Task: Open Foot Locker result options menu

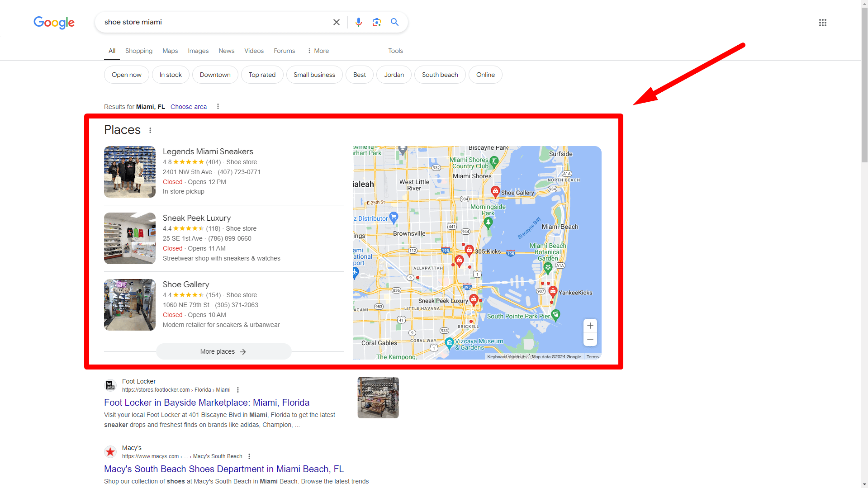Action: (238, 390)
